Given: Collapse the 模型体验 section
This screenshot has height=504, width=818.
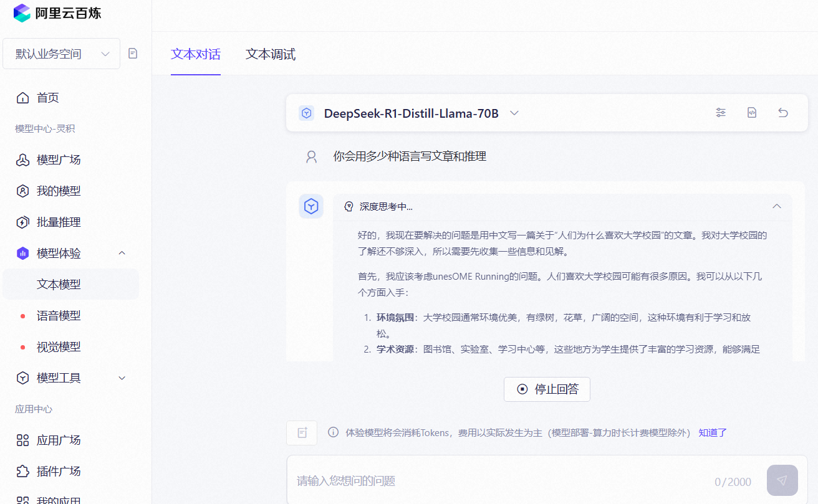Looking at the screenshot, I should coord(122,253).
